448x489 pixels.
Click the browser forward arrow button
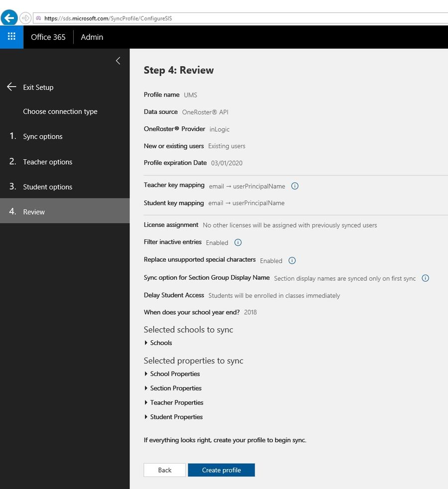(25, 18)
